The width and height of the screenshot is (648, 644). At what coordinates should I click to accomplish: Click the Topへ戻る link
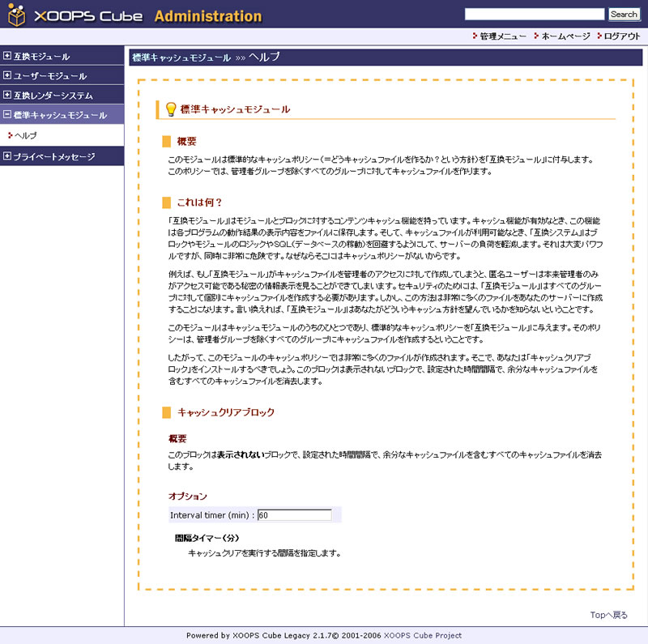click(x=608, y=615)
